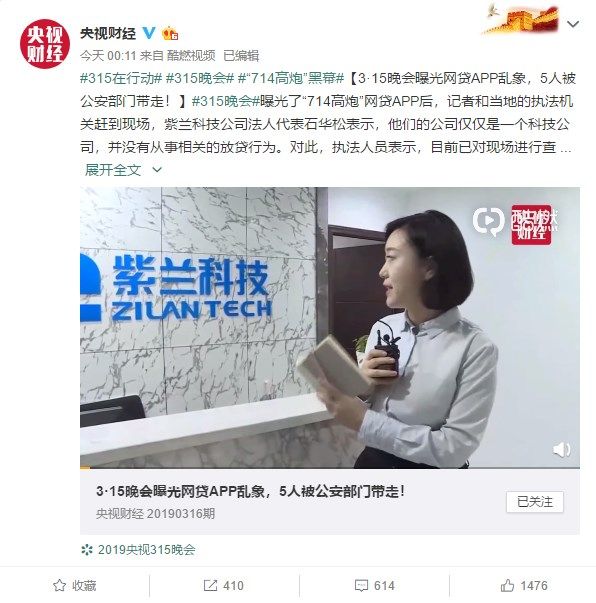The height and width of the screenshot is (603, 596).
Task: Click the 央视财经 account name
Action: coord(108,33)
